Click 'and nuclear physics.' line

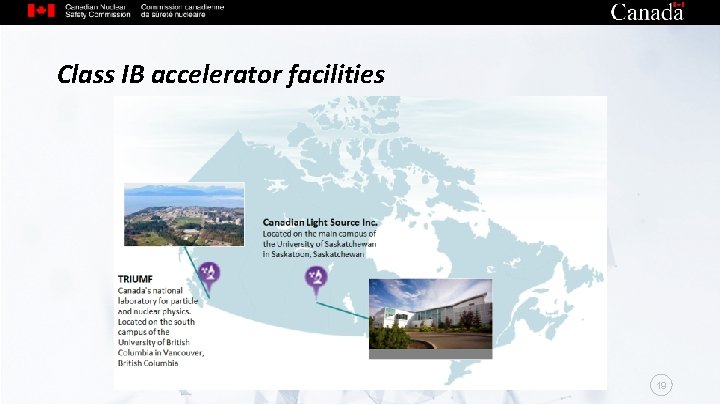click(154, 311)
